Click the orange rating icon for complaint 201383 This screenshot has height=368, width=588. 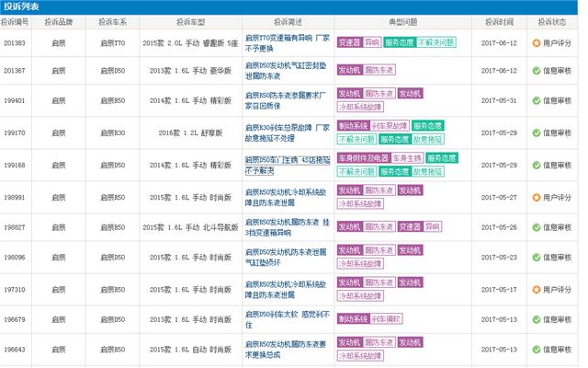click(x=537, y=43)
